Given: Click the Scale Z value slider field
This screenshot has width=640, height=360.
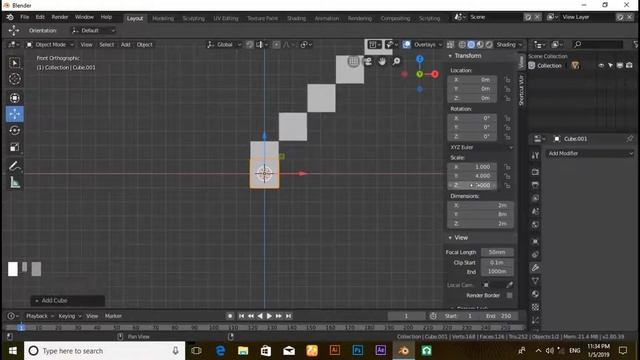Looking at the screenshot, I should (x=473, y=185).
